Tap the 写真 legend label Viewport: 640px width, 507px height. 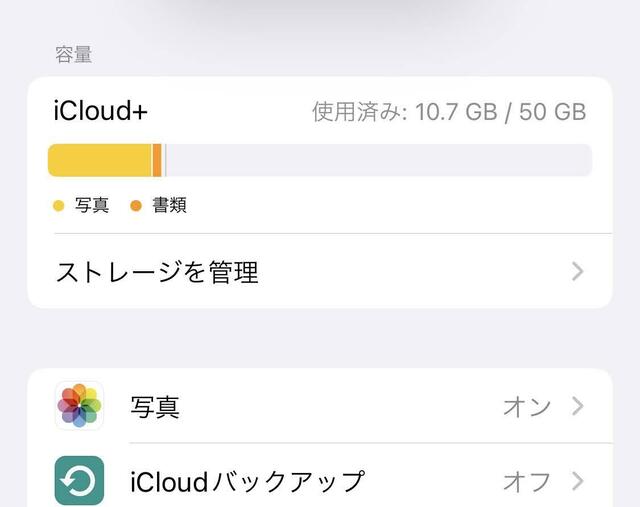pyautogui.click(x=92, y=206)
